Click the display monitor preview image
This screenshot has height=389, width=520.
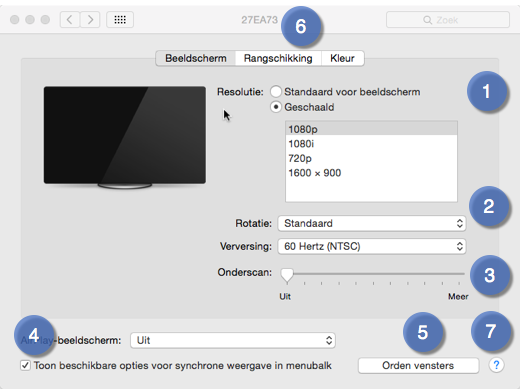coord(125,137)
